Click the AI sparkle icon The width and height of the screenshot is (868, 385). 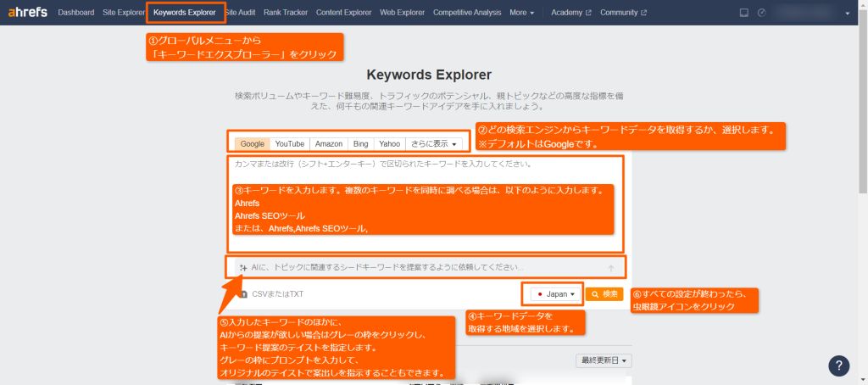[x=243, y=268]
